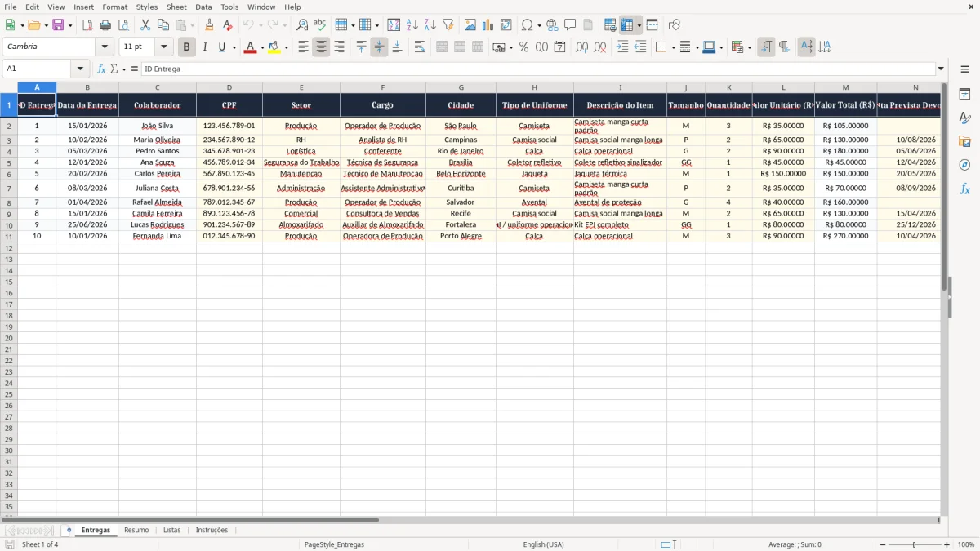Insert Comment speech-bubble icon
This screenshot has height=551, width=980.
[x=570, y=25]
